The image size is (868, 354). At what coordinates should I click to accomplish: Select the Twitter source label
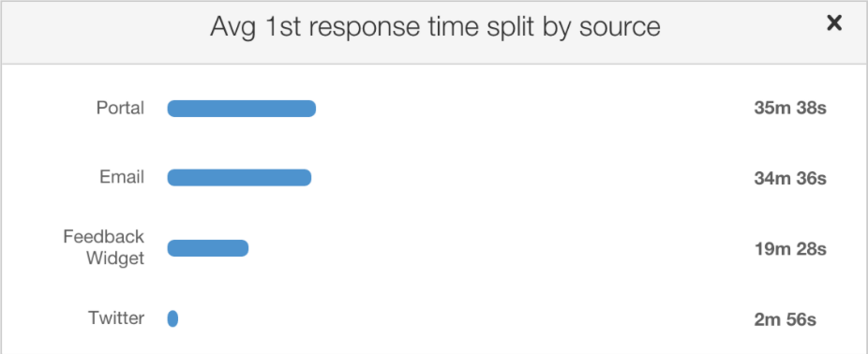click(116, 318)
